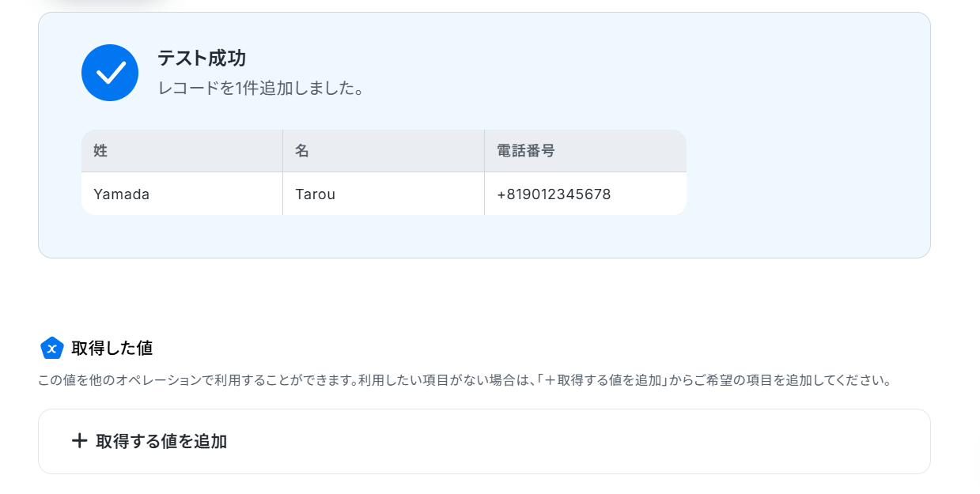This screenshot has height=494, width=980.
Task: Select the Tarou cell
Action: pos(384,194)
